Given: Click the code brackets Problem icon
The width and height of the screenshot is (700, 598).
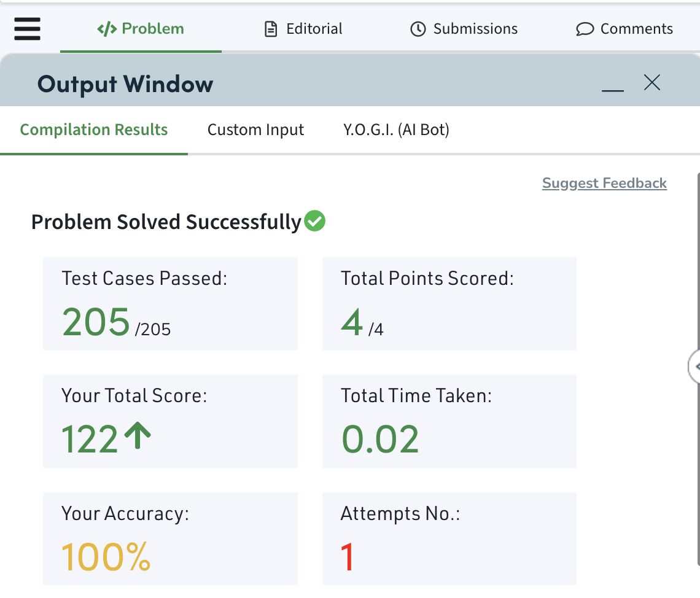Looking at the screenshot, I should coord(107,29).
